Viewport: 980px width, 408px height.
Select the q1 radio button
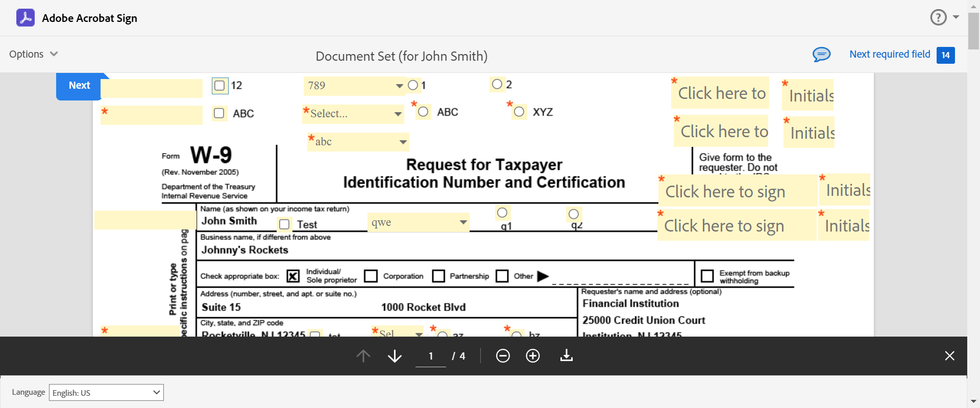[502, 213]
